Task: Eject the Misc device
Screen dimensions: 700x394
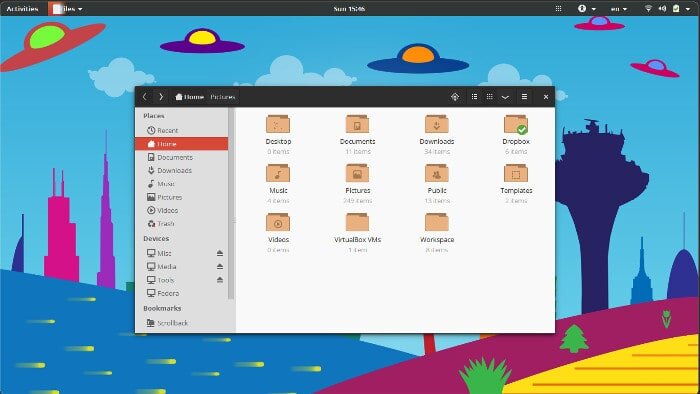Action: [220, 253]
